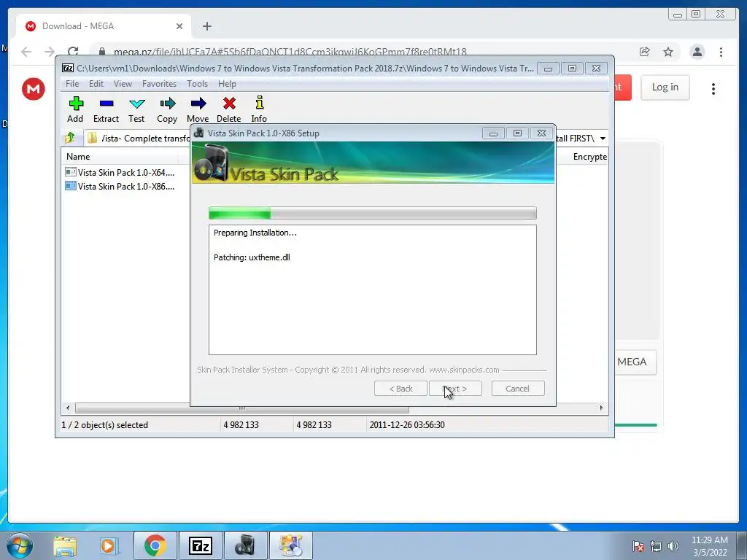Click the MEGA logo on the page

coord(34,89)
